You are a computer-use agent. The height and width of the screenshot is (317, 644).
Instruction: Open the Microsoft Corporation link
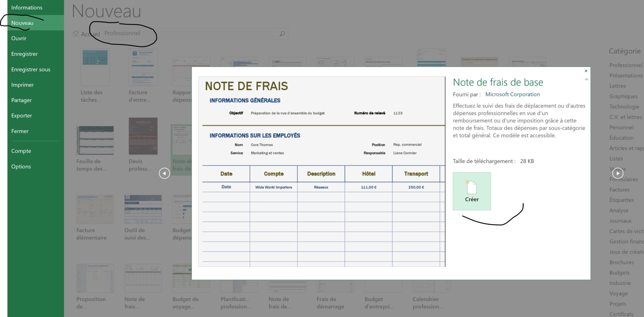tap(513, 94)
